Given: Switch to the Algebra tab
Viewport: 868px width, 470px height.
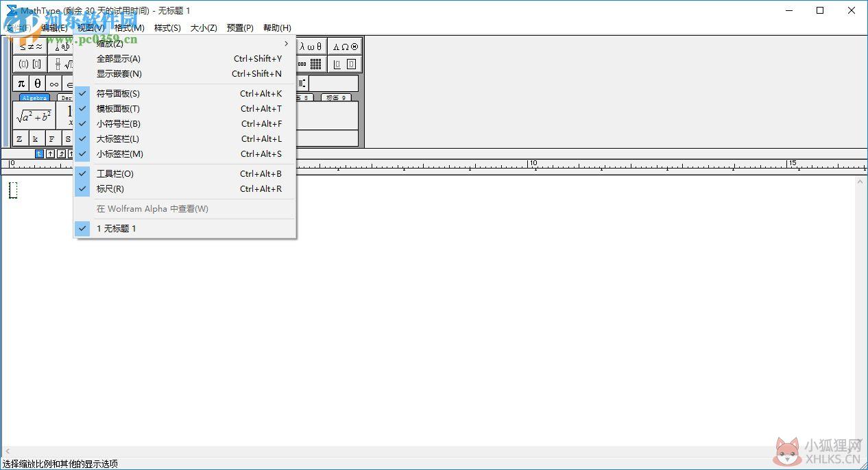Looking at the screenshot, I should [x=34, y=98].
